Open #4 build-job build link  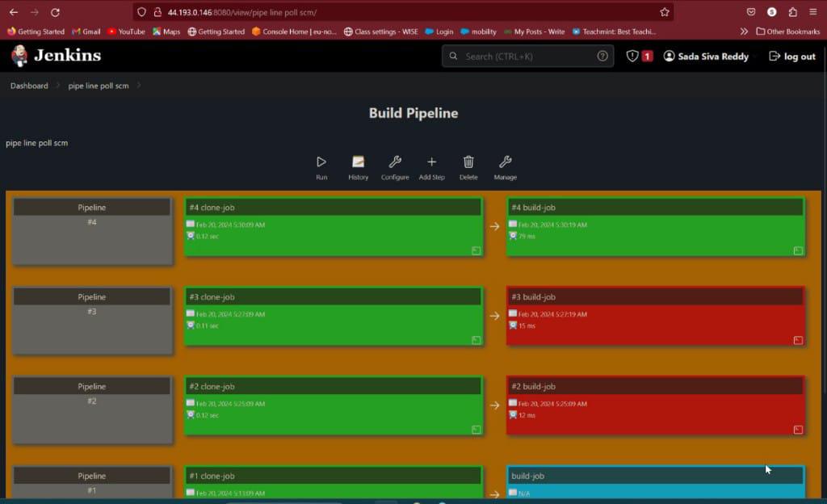[x=533, y=208]
